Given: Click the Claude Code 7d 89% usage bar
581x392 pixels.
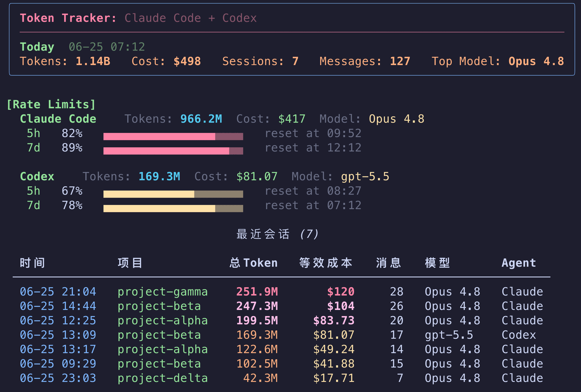Looking at the screenshot, I should [x=173, y=151].
